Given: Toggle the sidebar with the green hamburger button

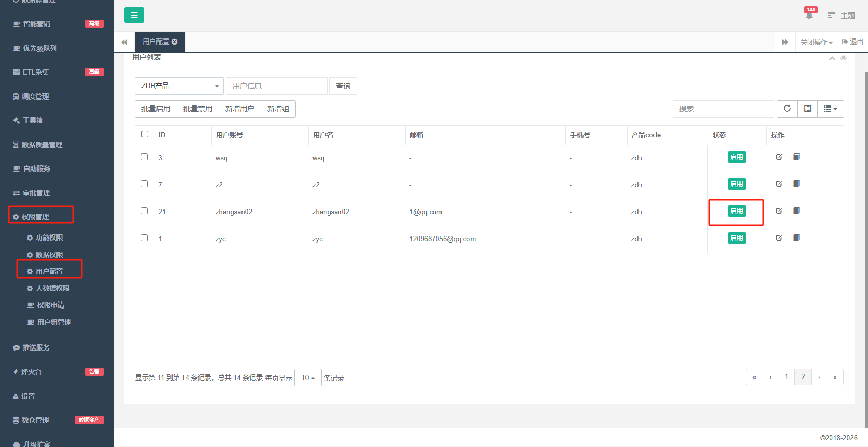Looking at the screenshot, I should [x=134, y=15].
